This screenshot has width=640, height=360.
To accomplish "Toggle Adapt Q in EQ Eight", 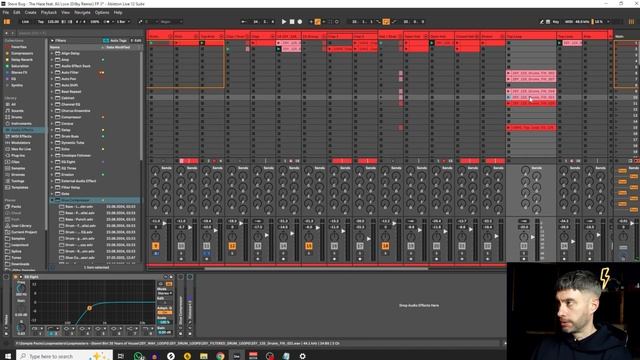I will 164,312.
